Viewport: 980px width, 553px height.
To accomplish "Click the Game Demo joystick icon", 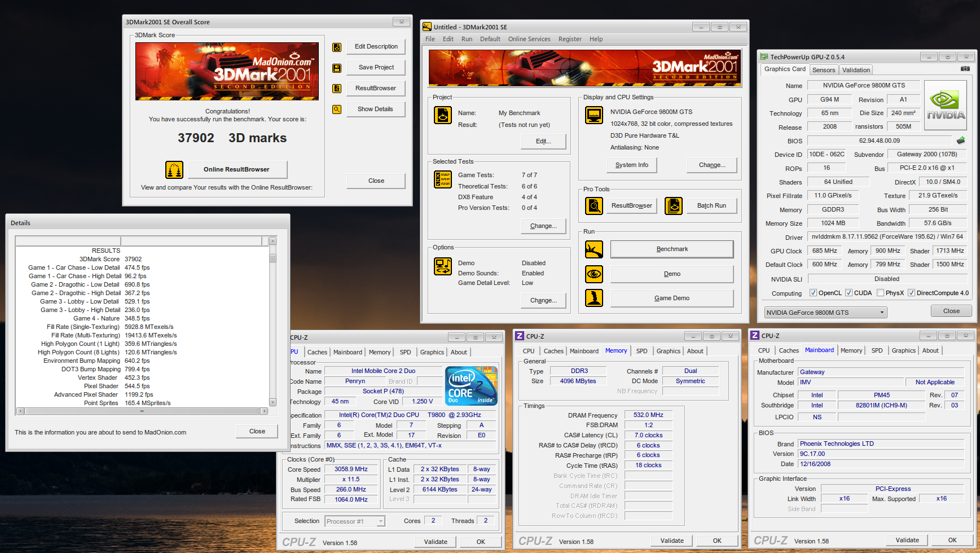I will point(594,298).
